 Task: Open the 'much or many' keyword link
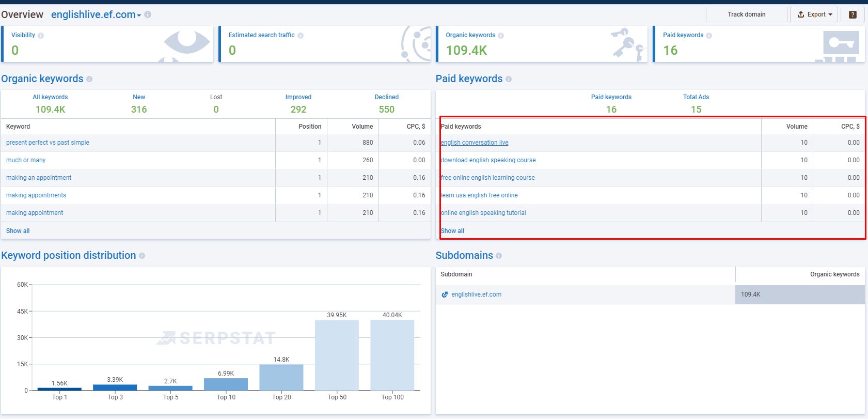26,160
